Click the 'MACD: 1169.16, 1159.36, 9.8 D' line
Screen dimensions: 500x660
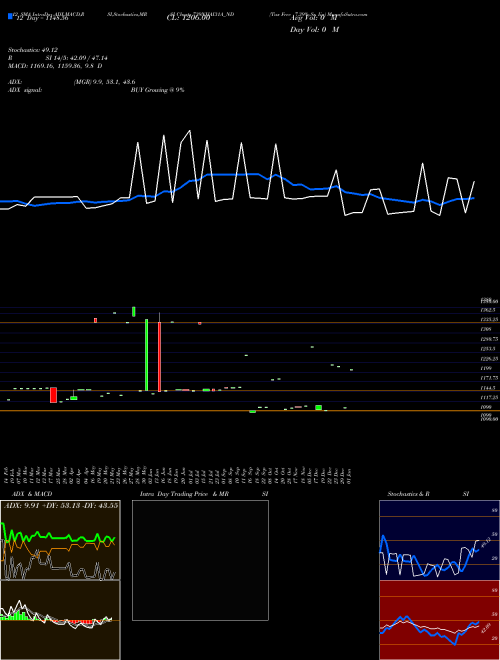click(55, 66)
